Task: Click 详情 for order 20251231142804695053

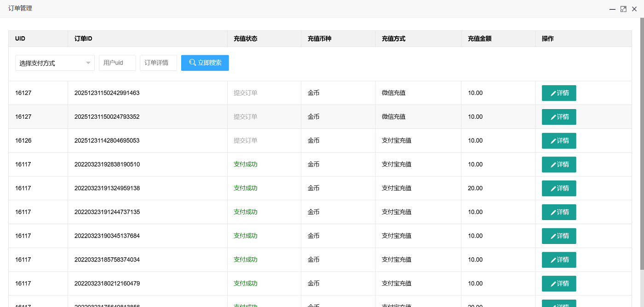Action: click(x=559, y=141)
